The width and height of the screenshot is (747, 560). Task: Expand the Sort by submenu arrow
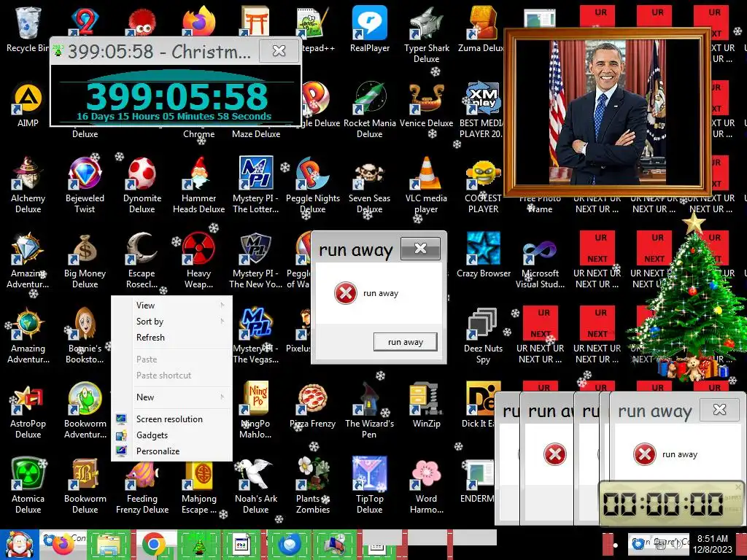click(222, 322)
